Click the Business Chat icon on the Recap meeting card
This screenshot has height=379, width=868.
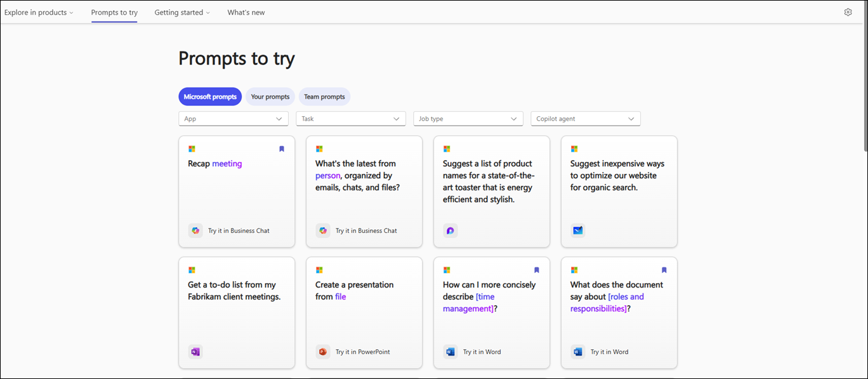(x=195, y=230)
